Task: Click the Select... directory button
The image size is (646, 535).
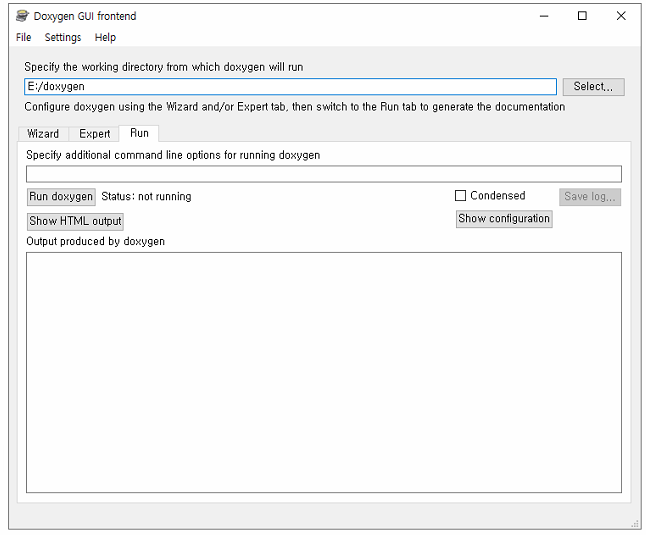Action: point(593,86)
